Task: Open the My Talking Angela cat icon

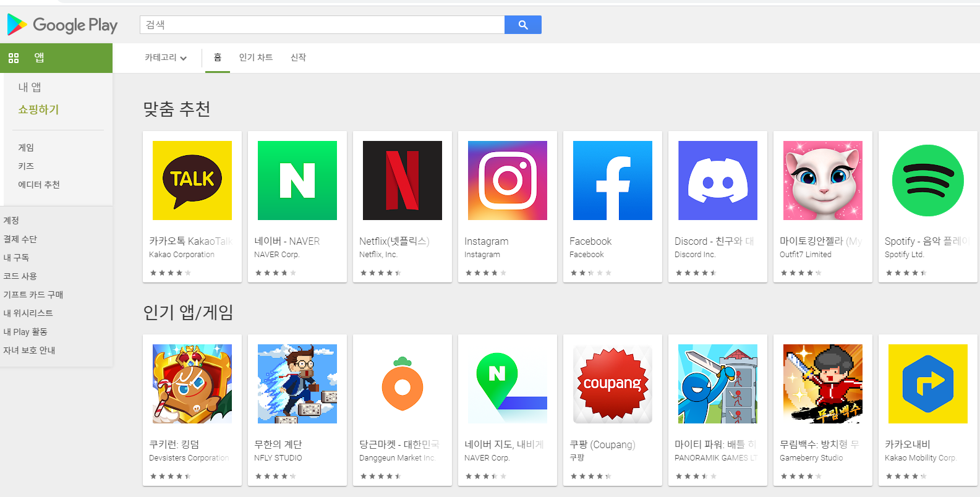Action: coord(823,181)
